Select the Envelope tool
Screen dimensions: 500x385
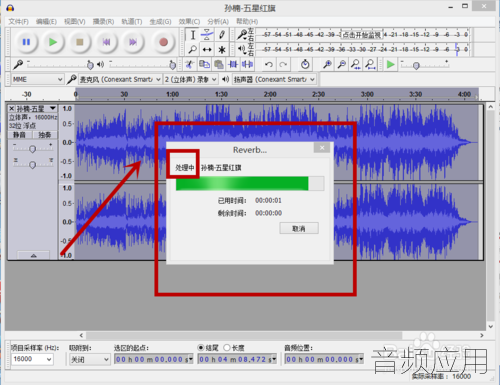207,35
